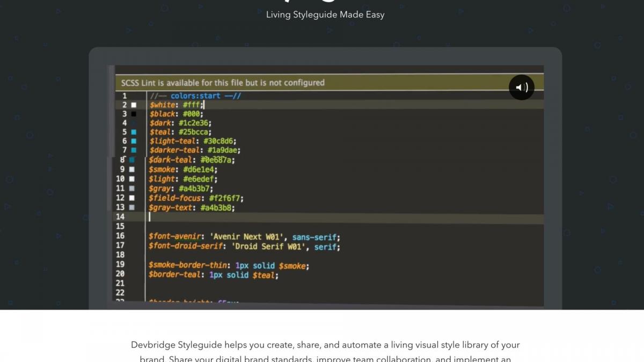Click the '$font-droid-serif' variable line
644x362 pixels.
(x=244, y=247)
